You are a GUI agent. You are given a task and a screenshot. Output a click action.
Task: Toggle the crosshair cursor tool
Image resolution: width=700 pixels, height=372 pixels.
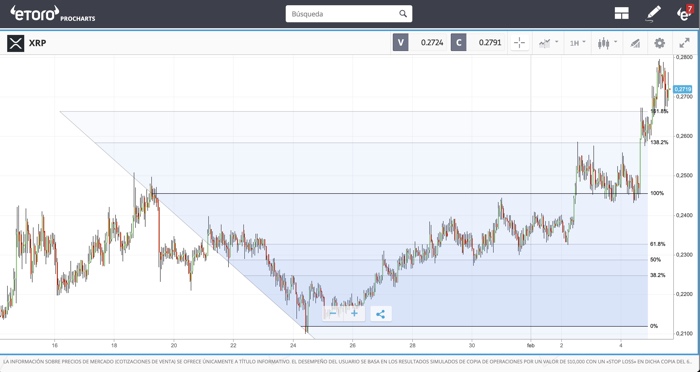coord(519,43)
